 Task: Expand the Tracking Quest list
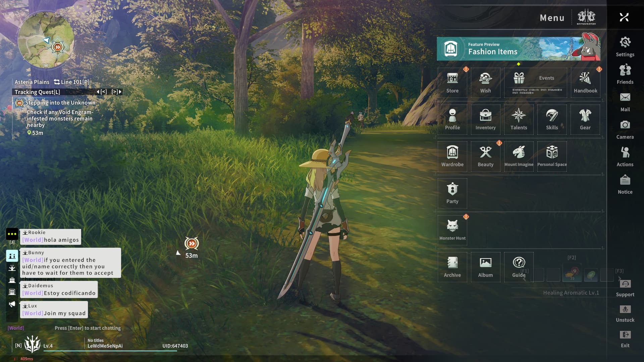point(37,92)
